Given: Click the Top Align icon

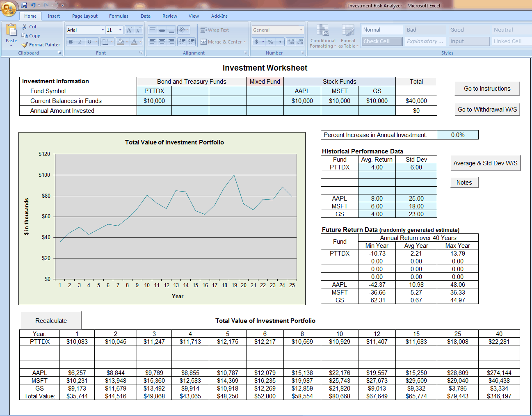Looking at the screenshot, I should [153, 30].
